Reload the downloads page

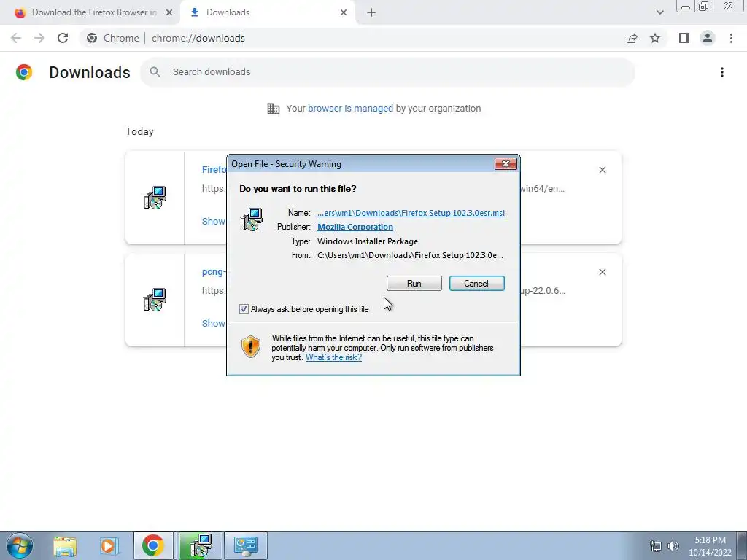tap(63, 38)
